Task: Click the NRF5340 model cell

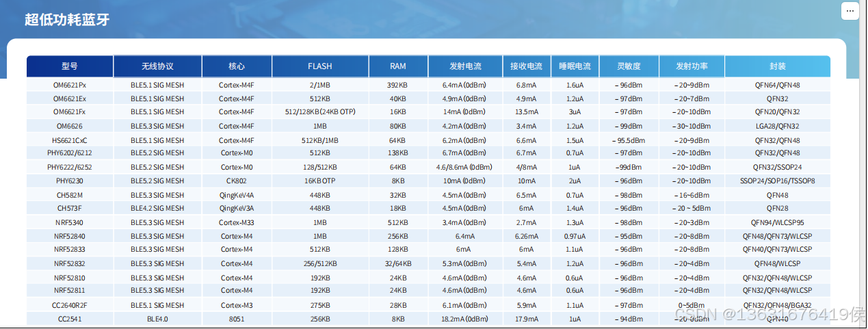Action: (x=70, y=222)
